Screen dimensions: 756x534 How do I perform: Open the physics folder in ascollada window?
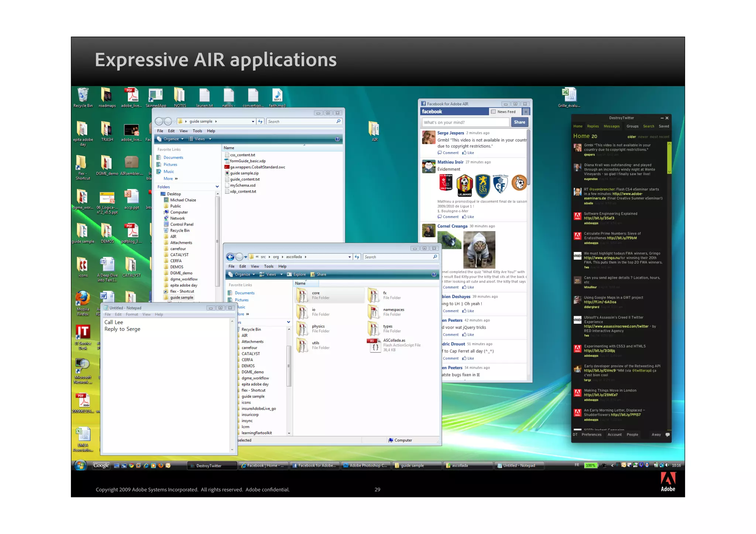[313, 328]
